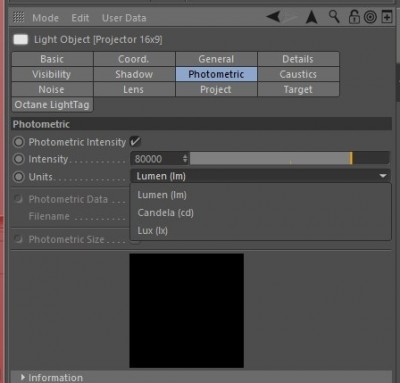Click the new attribute manager plus icon

click(387, 17)
